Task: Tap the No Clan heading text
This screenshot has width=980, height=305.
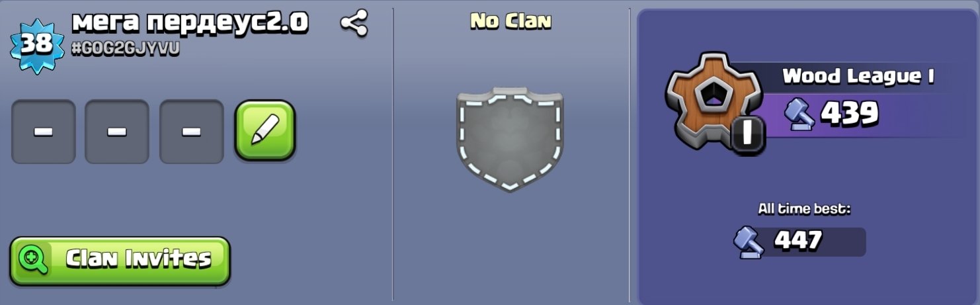Action: [510, 21]
